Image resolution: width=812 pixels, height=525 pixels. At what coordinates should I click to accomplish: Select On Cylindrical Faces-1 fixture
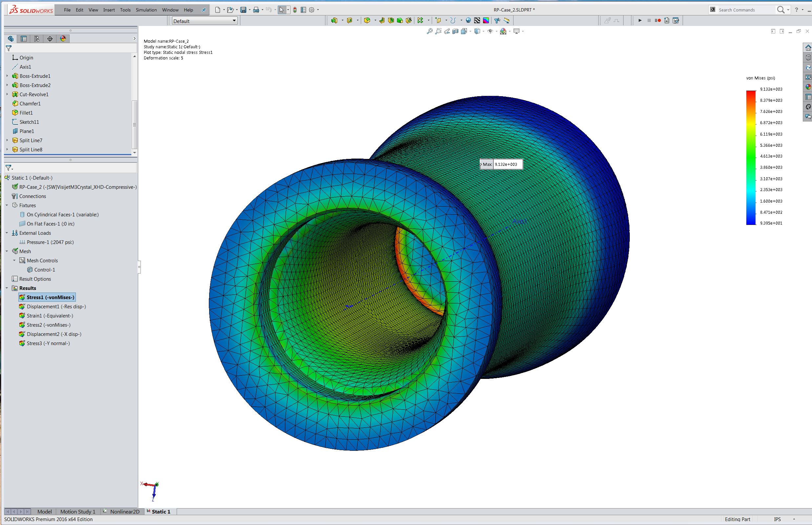(x=59, y=214)
